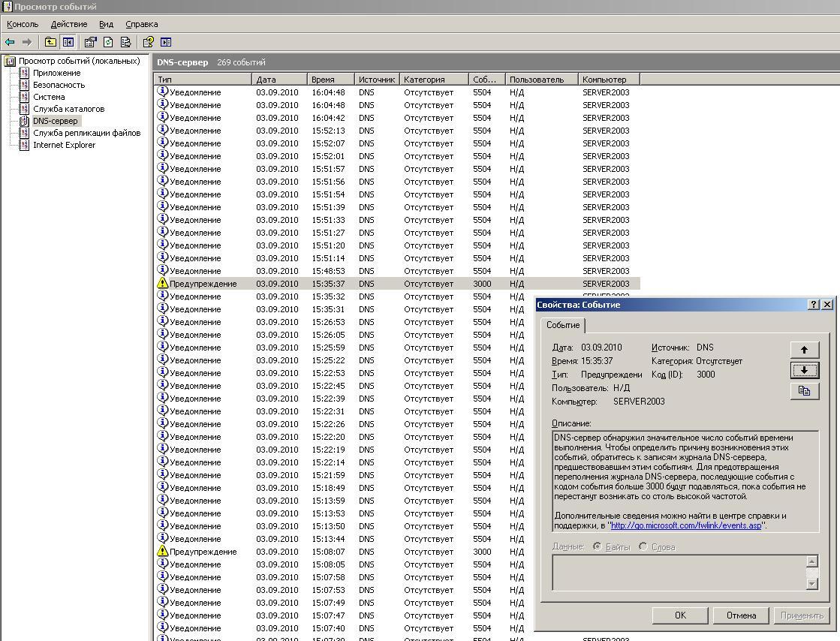This screenshot has height=641, width=840.
Task: Select the root Просмотр событий (локальных) node
Action: click(x=80, y=61)
